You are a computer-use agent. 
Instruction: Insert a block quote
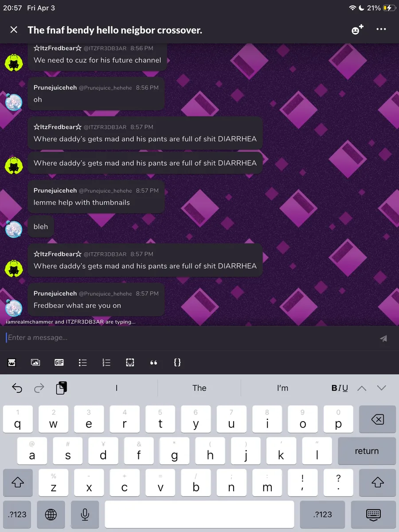click(153, 362)
